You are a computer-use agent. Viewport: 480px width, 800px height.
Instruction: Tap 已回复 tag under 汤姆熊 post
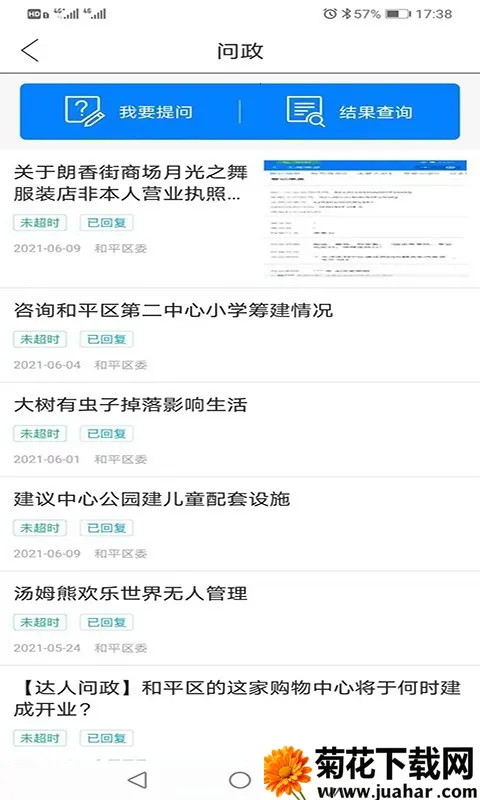pyautogui.click(x=107, y=622)
